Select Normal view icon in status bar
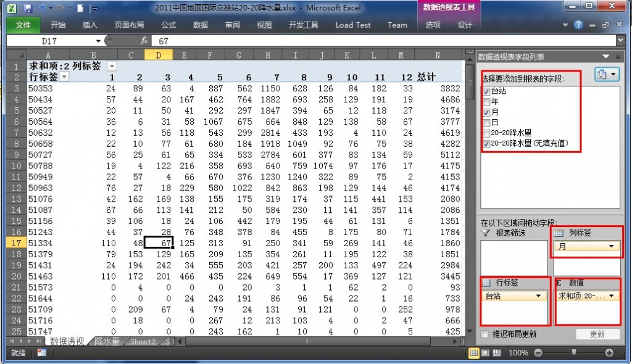The height and width of the screenshot is (364, 632). pyautogui.click(x=475, y=352)
